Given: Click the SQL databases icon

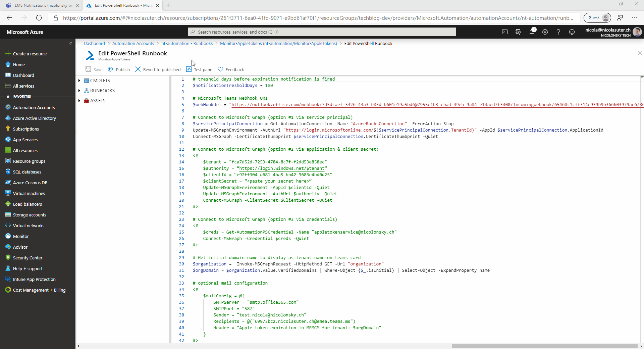Looking at the screenshot, I should [8, 172].
